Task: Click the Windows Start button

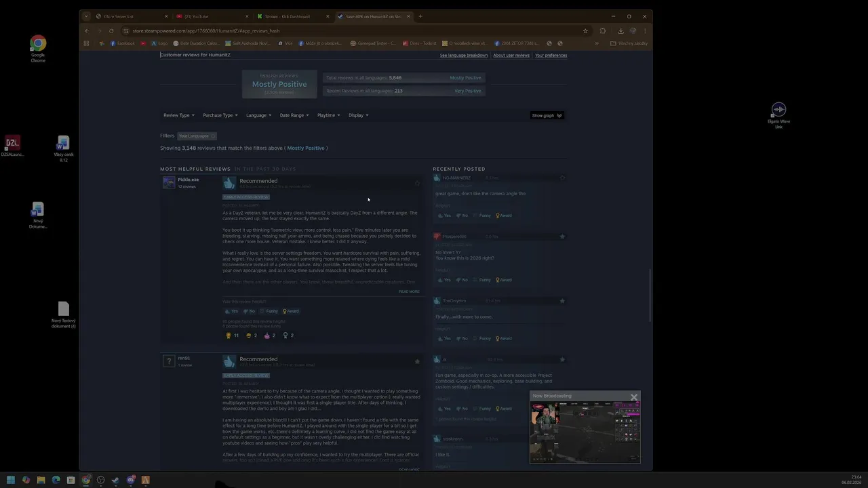Action: [11, 480]
